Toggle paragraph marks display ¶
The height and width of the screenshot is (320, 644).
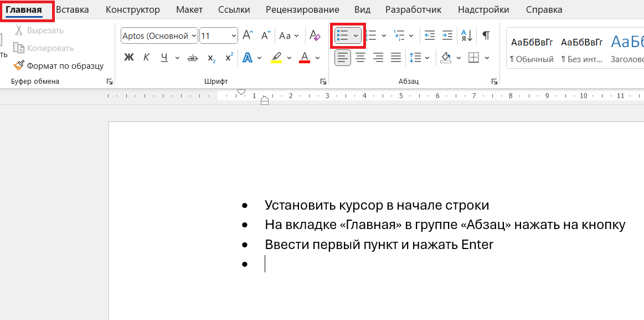click(x=486, y=35)
